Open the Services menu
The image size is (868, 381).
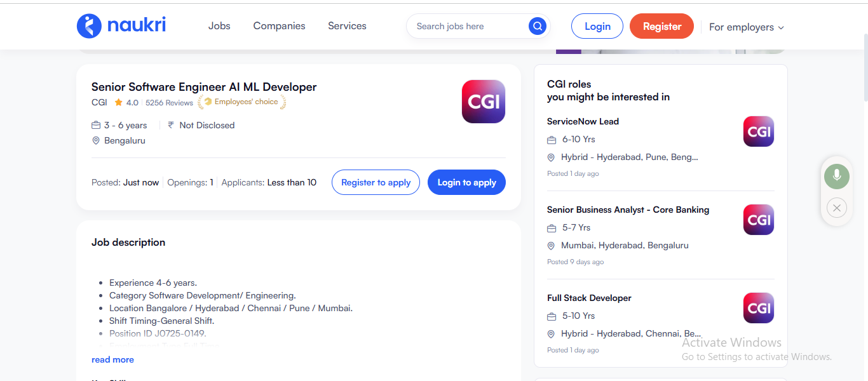(x=347, y=25)
